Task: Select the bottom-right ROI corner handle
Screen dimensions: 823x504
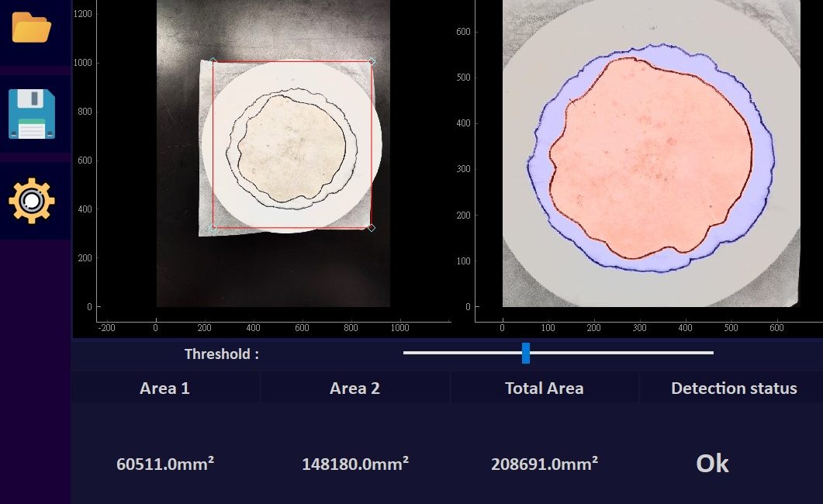Action: [x=371, y=227]
